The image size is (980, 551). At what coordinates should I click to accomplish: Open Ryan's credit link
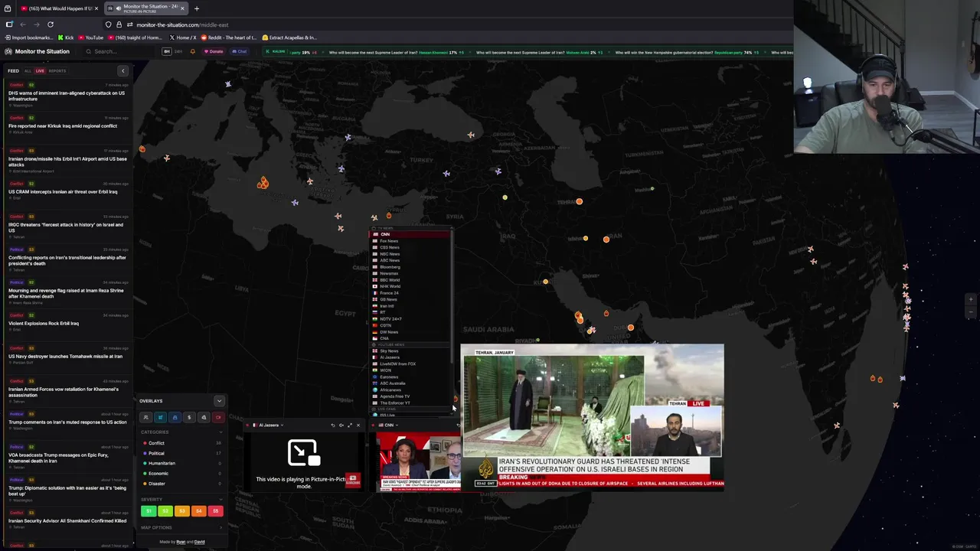(181, 542)
